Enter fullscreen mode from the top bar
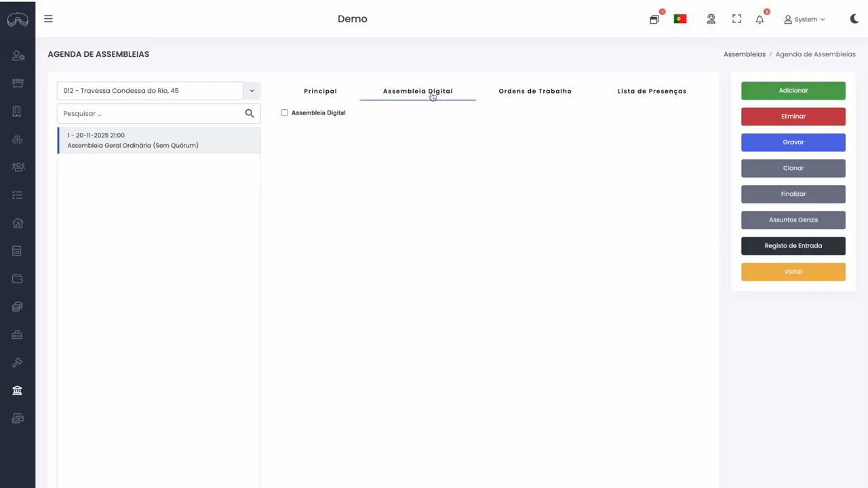 coord(736,20)
